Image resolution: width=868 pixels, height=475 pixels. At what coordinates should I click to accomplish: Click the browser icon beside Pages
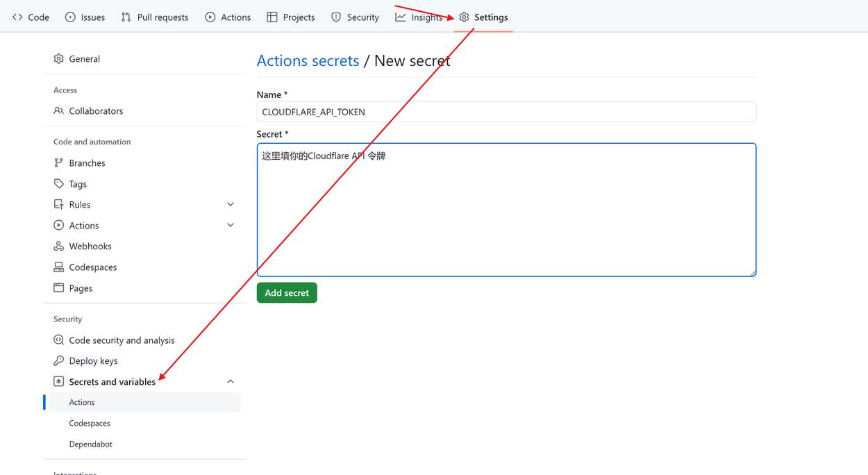click(58, 287)
